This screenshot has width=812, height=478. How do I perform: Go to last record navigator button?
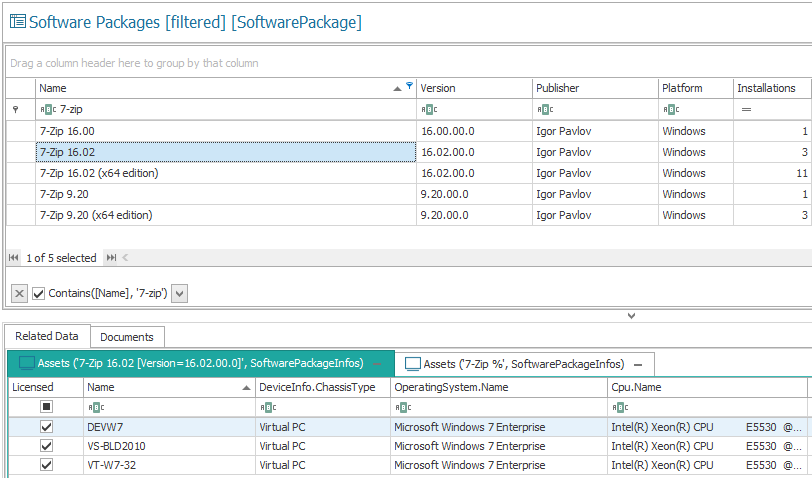coord(111,257)
